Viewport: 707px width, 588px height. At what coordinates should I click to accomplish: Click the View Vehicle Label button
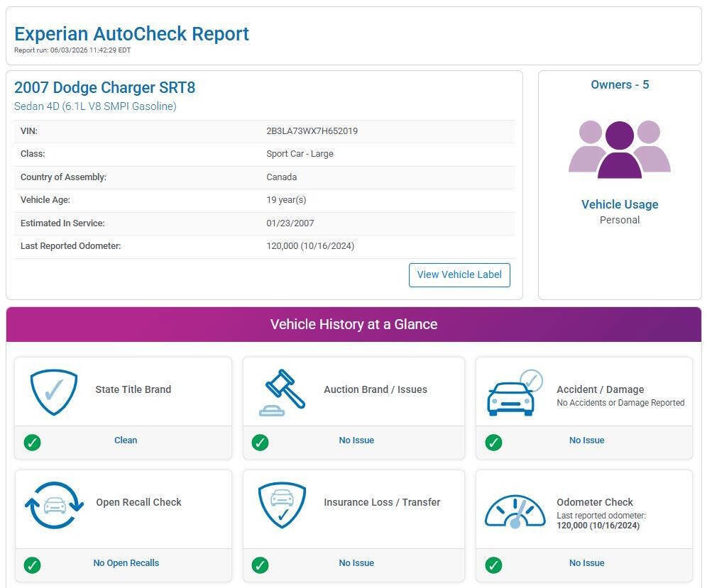pos(459,275)
